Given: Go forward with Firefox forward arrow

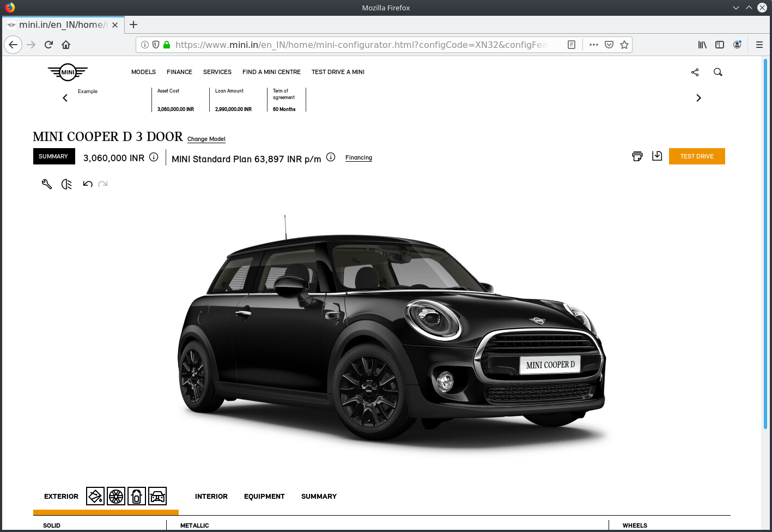Looking at the screenshot, I should (31, 45).
